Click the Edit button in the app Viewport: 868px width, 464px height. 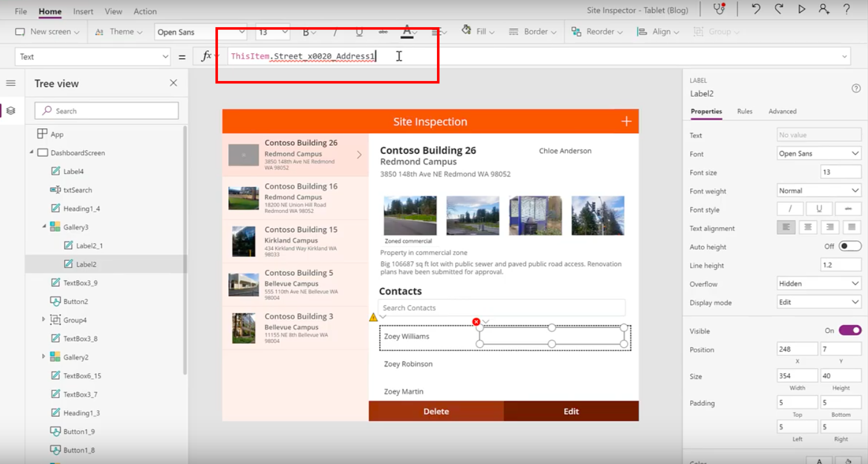[x=571, y=411]
